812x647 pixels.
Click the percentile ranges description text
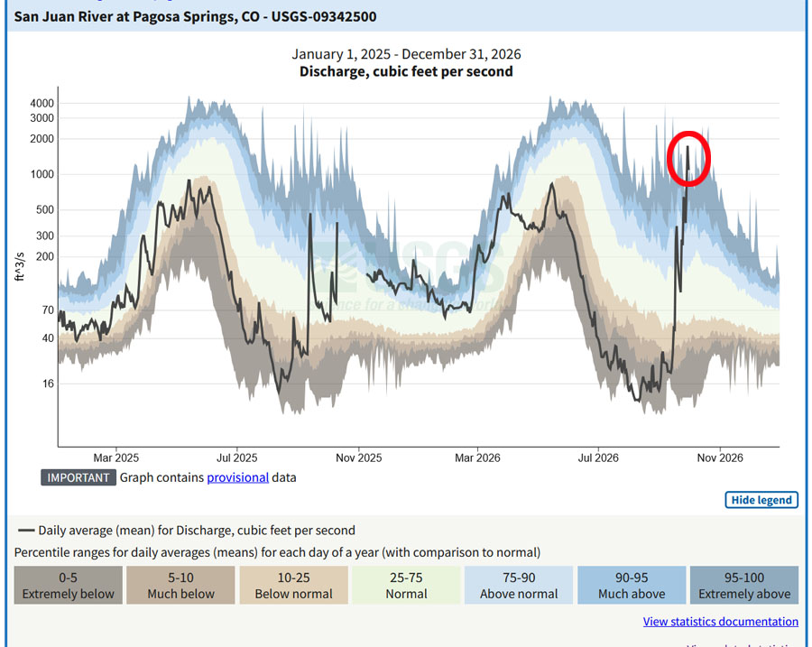(x=277, y=552)
